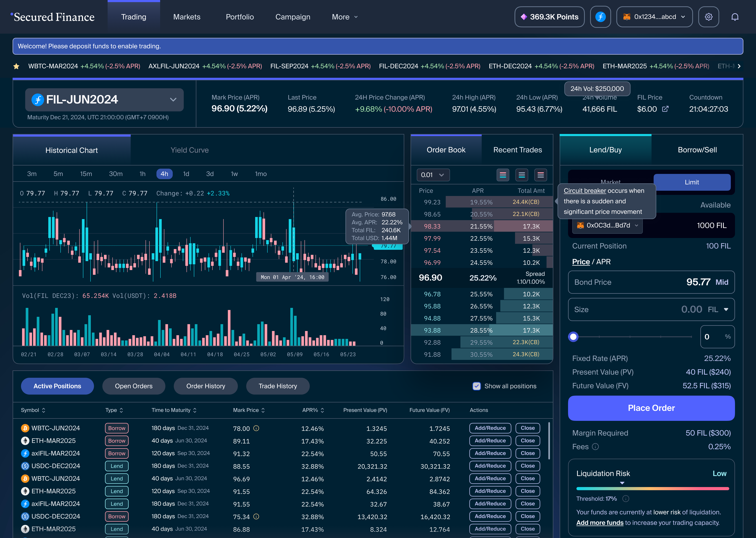756x538 pixels.
Task: Open order book 0.01 precision dropdown
Action: coord(433,175)
